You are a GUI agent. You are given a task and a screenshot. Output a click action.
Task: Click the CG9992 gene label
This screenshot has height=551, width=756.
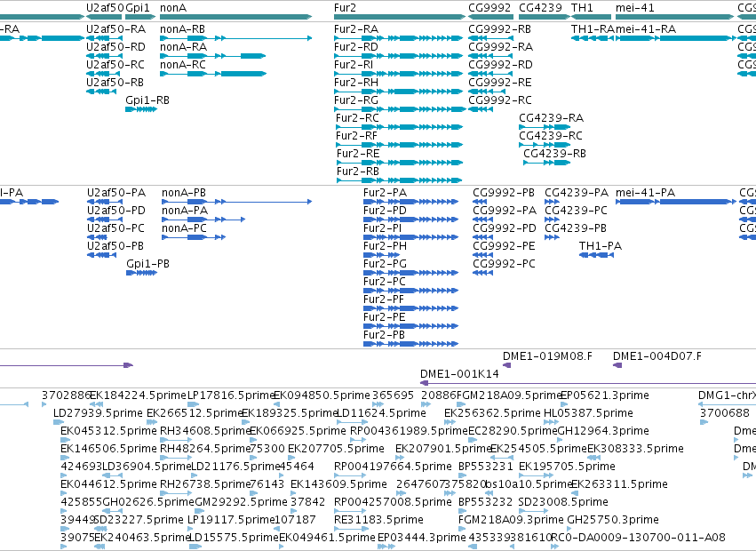pyautogui.click(x=489, y=8)
